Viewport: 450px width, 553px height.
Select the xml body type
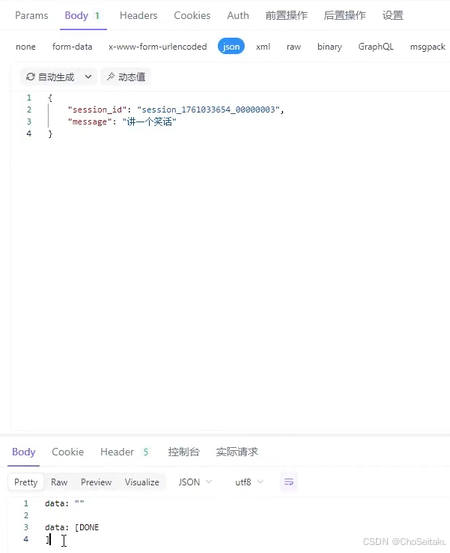tap(263, 47)
